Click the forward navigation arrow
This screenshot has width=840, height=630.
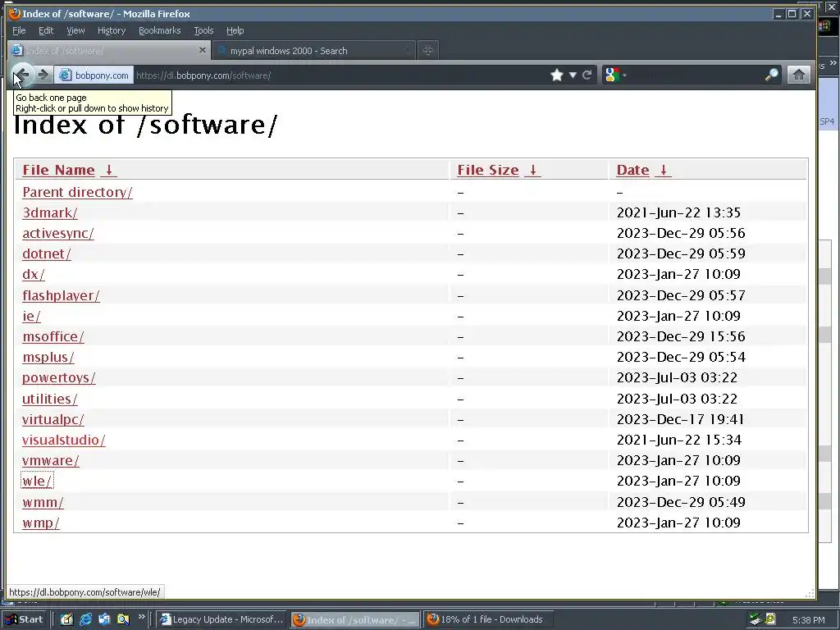point(43,75)
